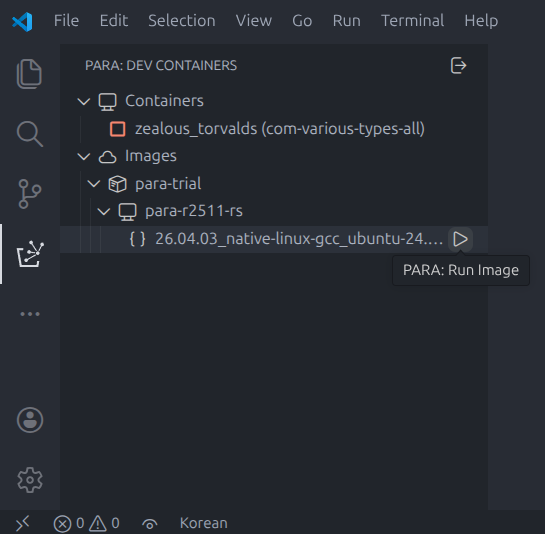This screenshot has height=534, width=545.
Task: Open the File menu
Action: point(66,21)
